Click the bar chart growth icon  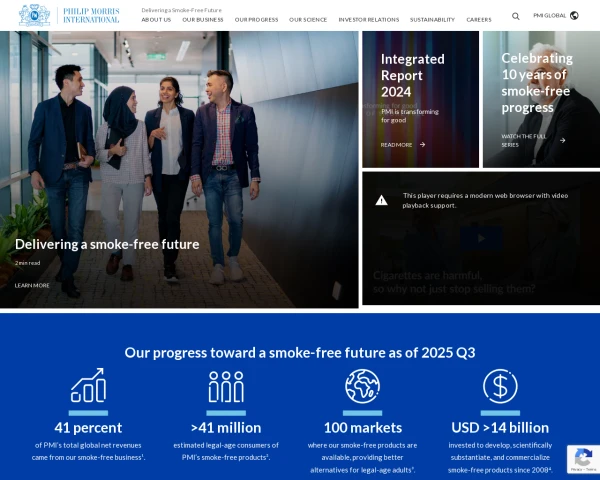click(x=88, y=386)
